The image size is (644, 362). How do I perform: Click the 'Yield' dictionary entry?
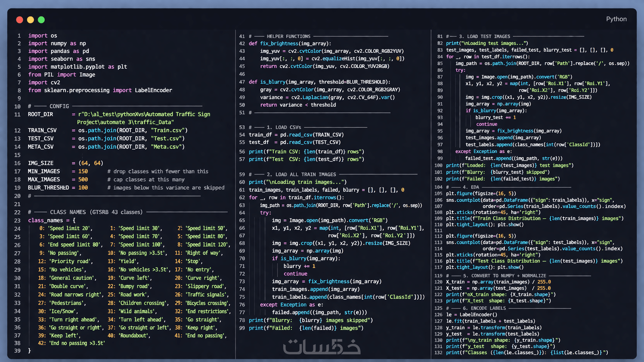pos(124,261)
